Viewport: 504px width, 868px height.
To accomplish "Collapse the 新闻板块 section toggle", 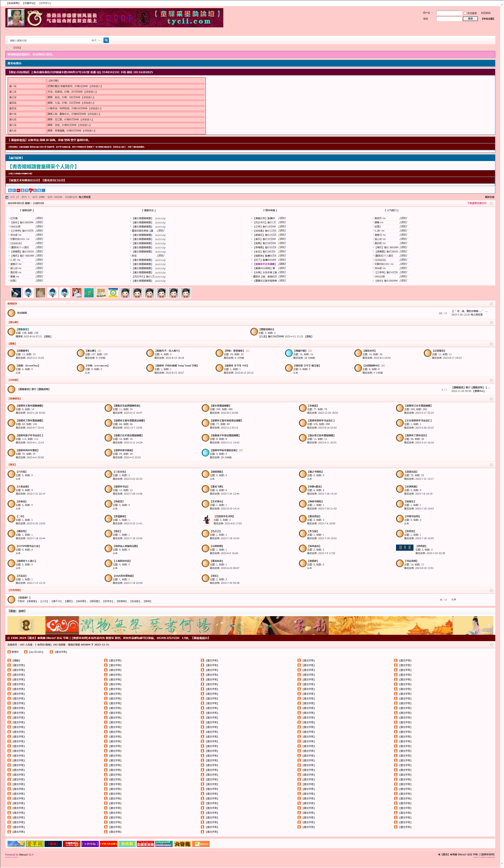I will [491, 304].
